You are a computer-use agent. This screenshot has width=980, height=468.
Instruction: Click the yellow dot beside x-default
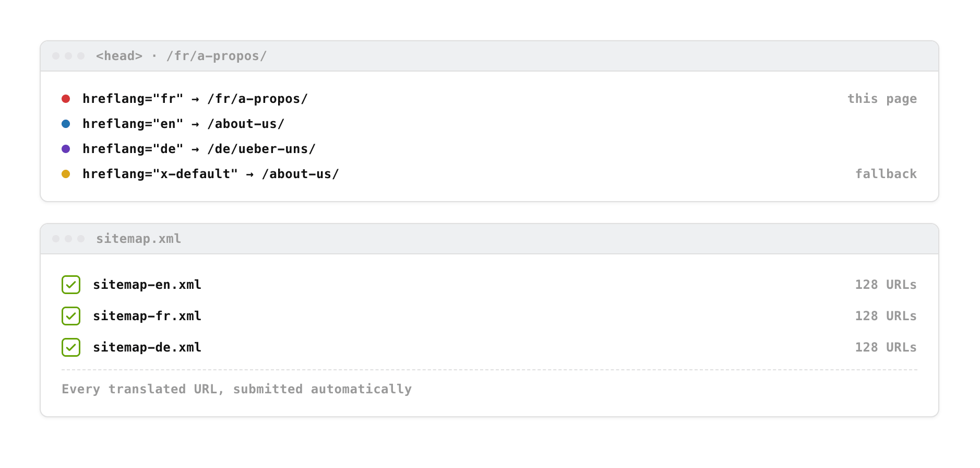(66, 174)
